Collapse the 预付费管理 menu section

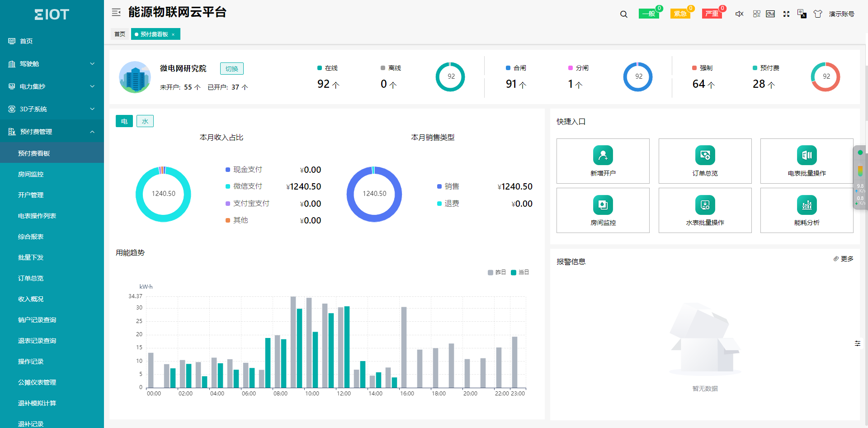pos(52,132)
